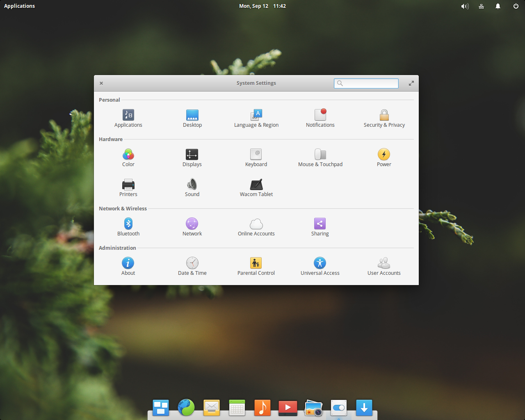The height and width of the screenshot is (420, 525).
Task: Open Desktop settings
Action: [192, 119]
